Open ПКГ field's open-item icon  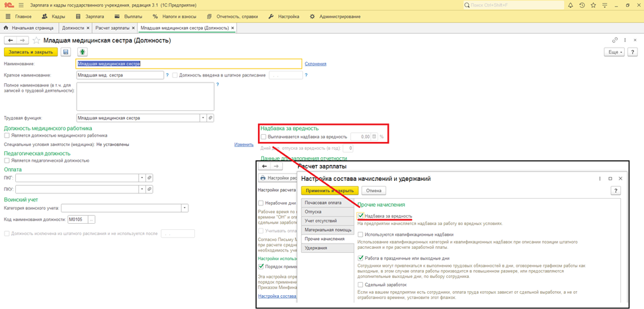click(149, 178)
